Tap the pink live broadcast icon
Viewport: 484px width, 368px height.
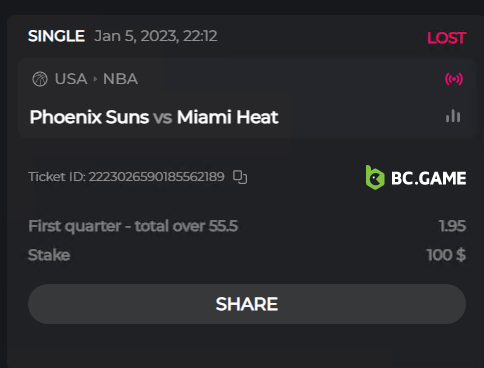tap(454, 79)
